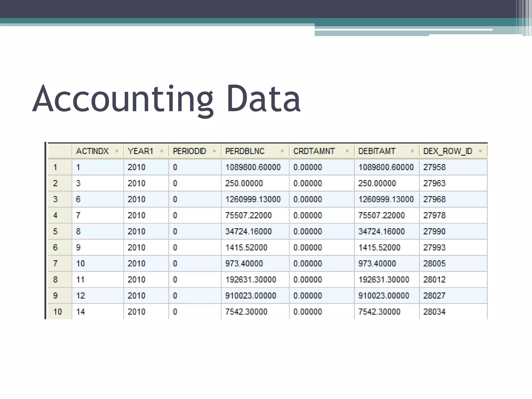Click YEAR1 cell 2010 in row 10

pyautogui.click(x=146, y=311)
